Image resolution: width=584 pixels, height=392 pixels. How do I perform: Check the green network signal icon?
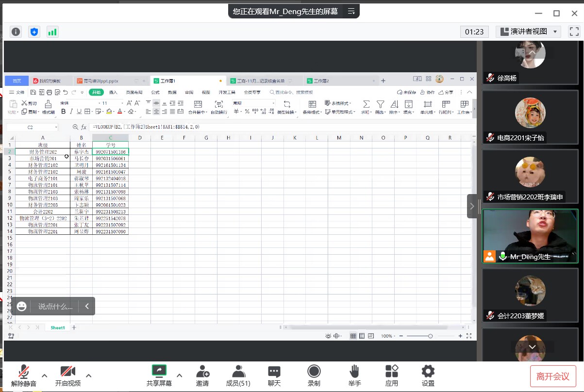(x=52, y=32)
